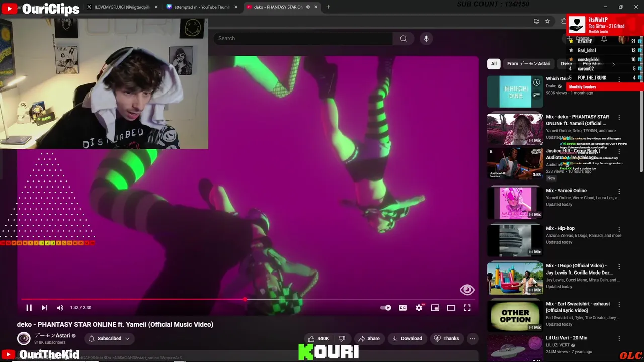Image resolution: width=644 pixels, height=362 pixels.
Task: Add Which One to Watch Later
Action: 536,82
